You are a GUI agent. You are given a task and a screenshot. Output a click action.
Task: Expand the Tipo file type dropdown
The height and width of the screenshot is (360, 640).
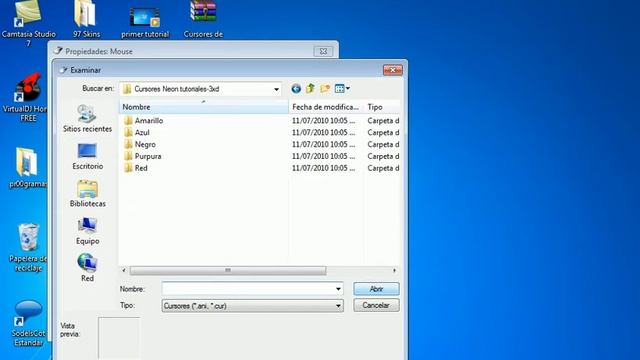338,306
